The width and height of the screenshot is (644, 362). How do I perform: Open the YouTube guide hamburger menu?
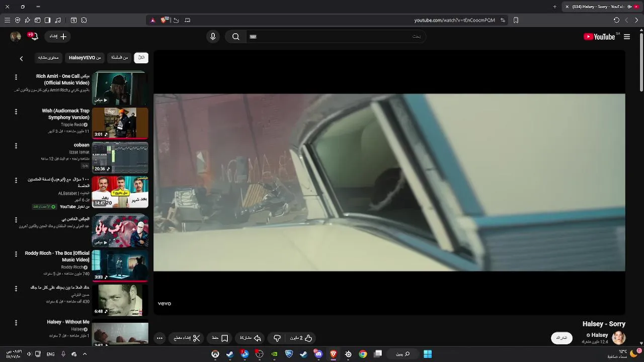(627, 37)
